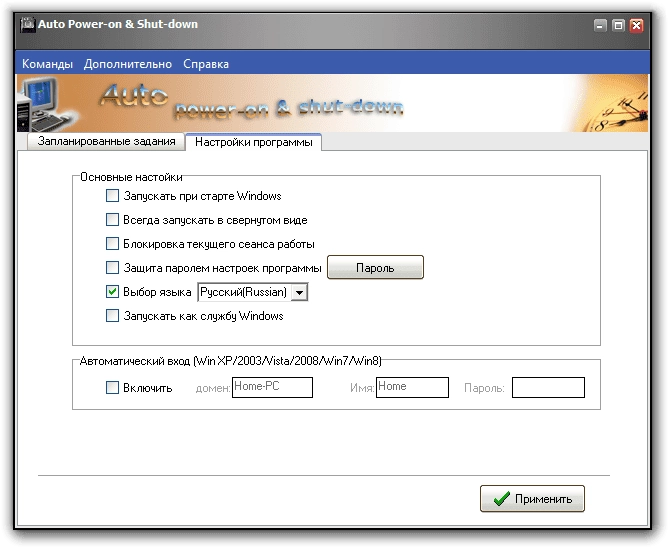Tick Всегда запускать в свернутом виде
Image resolution: width=669 pixels, height=549 pixels.
pos(112,220)
